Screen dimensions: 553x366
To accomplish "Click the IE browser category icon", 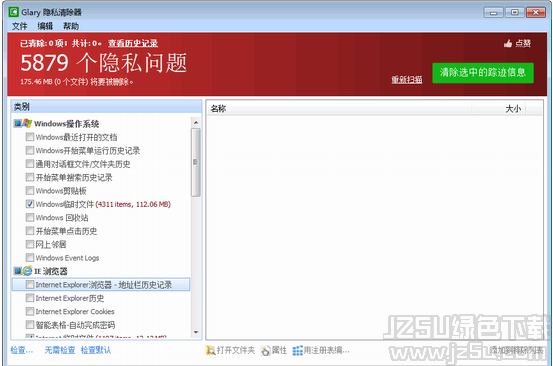I will (27, 271).
